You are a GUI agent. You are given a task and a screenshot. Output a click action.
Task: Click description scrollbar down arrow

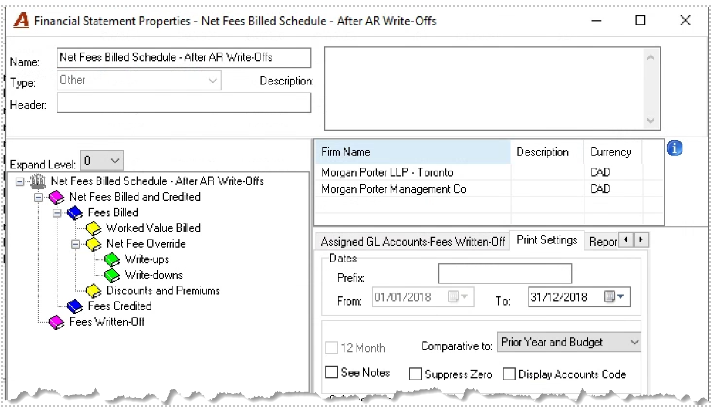click(651, 121)
